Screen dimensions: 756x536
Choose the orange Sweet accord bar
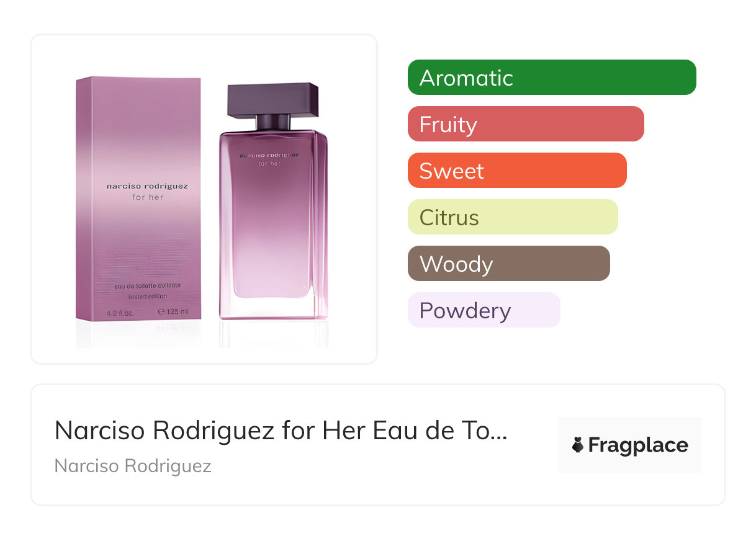(x=517, y=171)
